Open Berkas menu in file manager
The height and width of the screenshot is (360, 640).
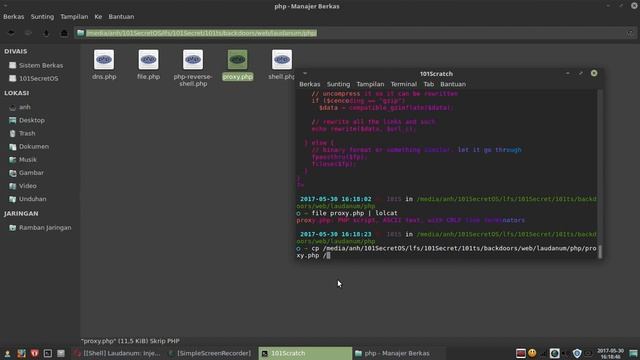coord(13,17)
